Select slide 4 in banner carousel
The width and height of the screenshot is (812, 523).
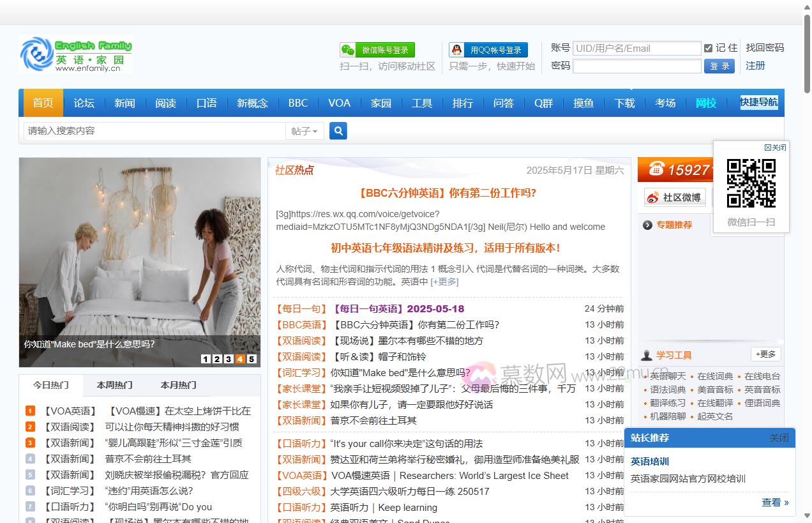(x=240, y=359)
